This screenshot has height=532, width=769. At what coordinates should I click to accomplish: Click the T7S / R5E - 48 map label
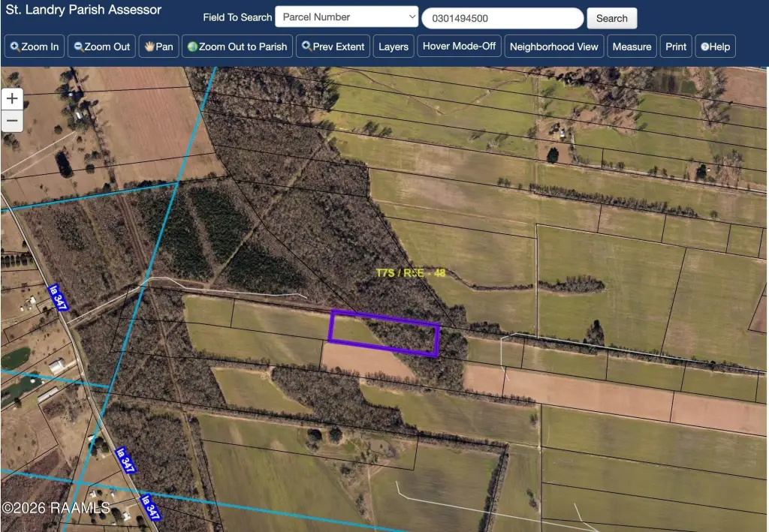(410, 273)
